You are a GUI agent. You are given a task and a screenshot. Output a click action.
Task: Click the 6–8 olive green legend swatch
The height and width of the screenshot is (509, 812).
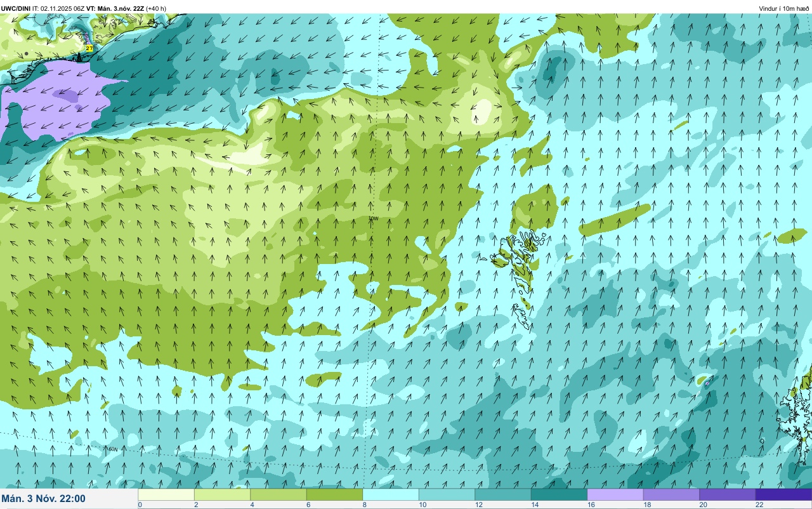[334, 494]
